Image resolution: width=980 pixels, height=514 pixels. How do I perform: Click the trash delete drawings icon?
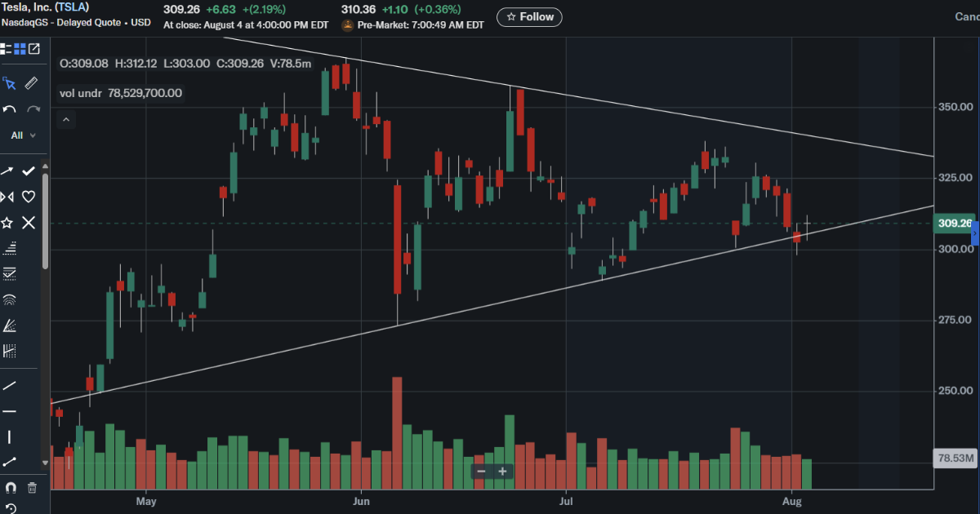click(32, 488)
